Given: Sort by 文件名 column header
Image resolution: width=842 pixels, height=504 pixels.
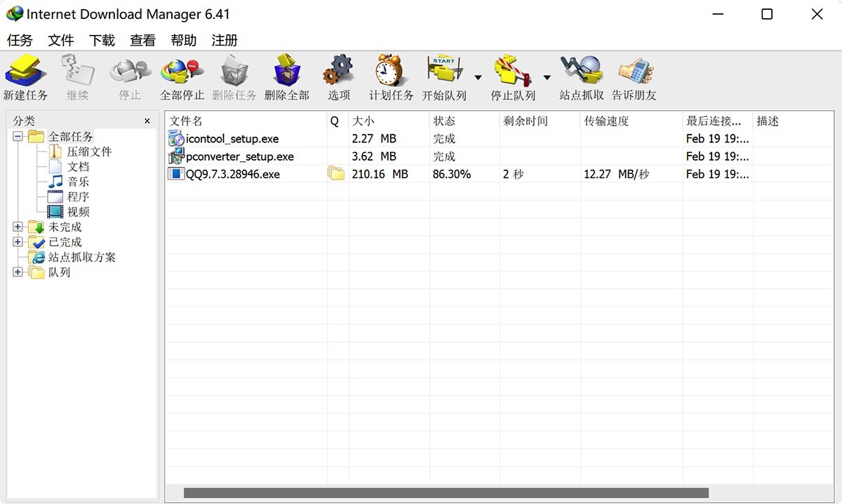Looking at the screenshot, I should tap(246, 121).
